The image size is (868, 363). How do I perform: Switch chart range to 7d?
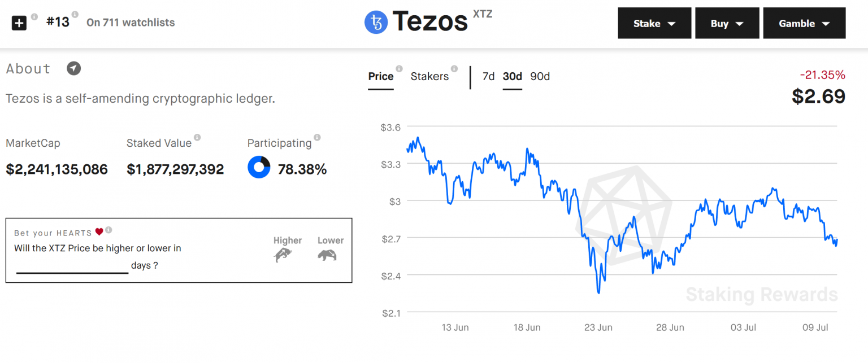coord(488,76)
